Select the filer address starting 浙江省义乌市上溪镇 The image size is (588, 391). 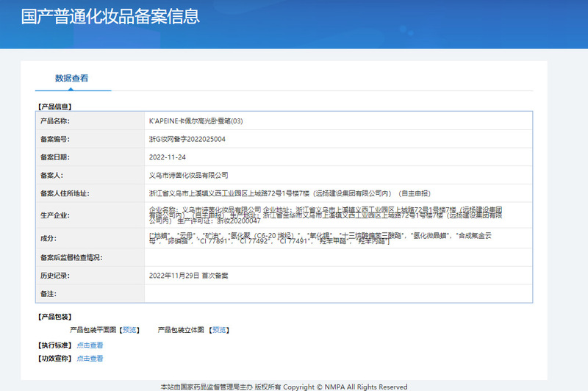click(290, 193)
